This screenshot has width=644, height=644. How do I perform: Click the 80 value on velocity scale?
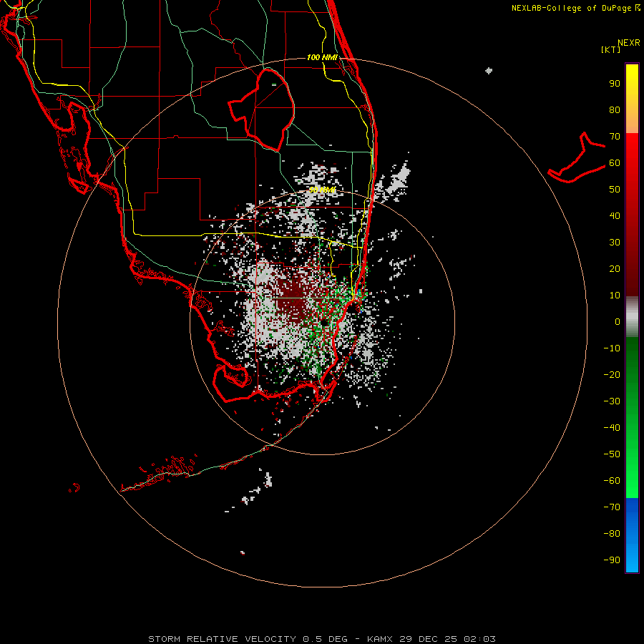tap(615, 110)
